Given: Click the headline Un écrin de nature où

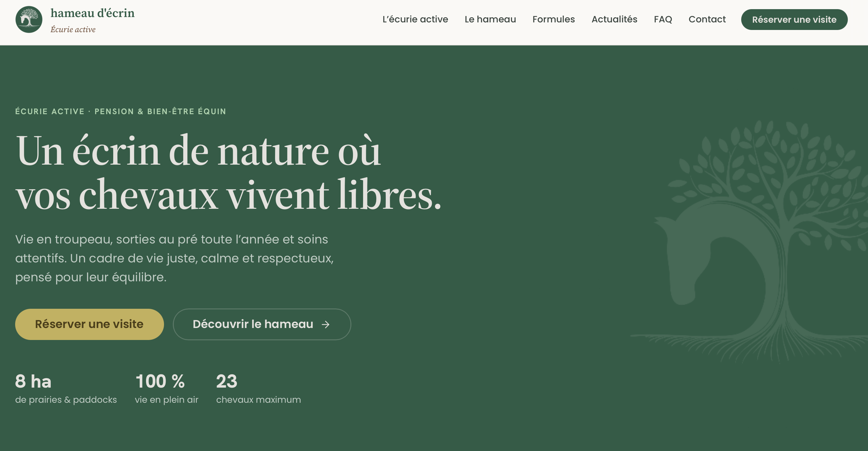Looking at the screenshot, I should pos(198,150).
